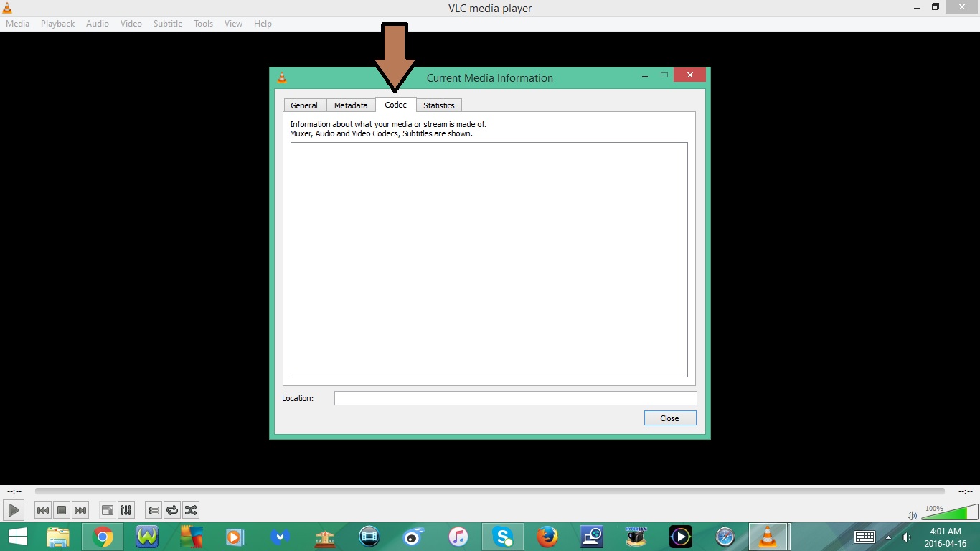The width and height of the screenshot is (980, 551).
Task: Open the black circular play-icon app on taskbar
Action: coord(681,537)
